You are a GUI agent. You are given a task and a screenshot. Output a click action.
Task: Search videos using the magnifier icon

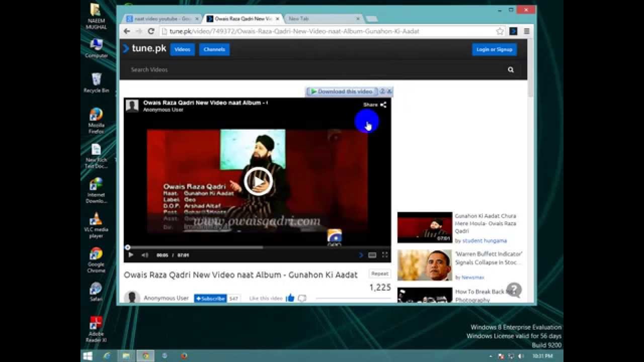point(511,70)
